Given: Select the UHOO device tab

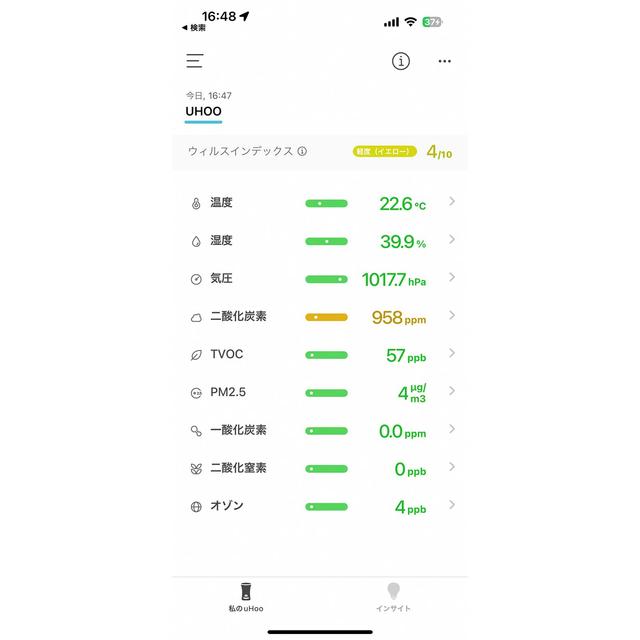Looking at the screenshot, I should pos(203,111).
